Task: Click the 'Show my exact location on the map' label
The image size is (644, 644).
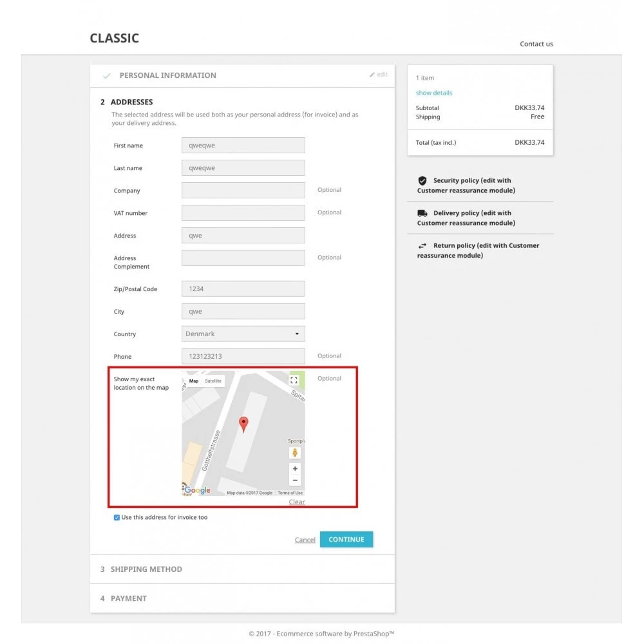Action: pos(141,383)
